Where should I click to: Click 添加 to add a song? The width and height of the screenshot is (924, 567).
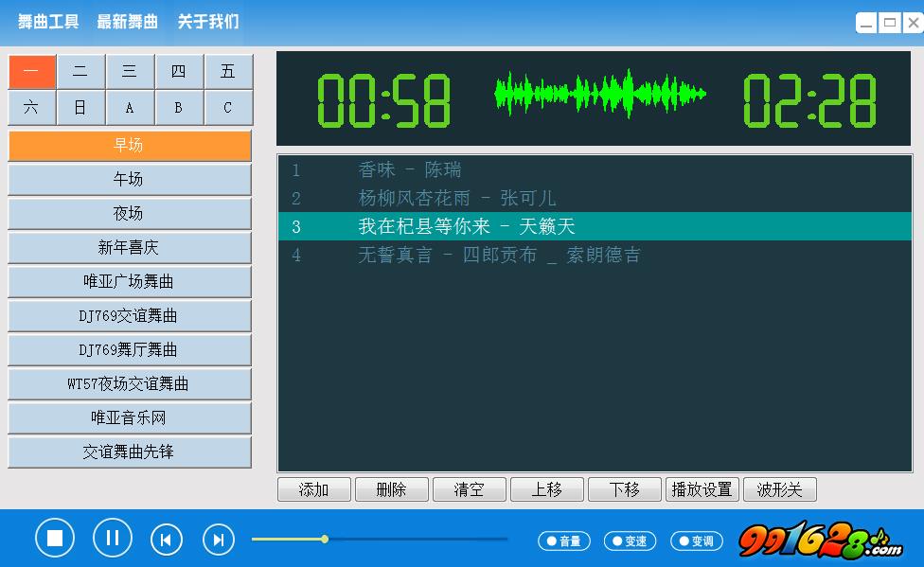click(x=314, y=489)
